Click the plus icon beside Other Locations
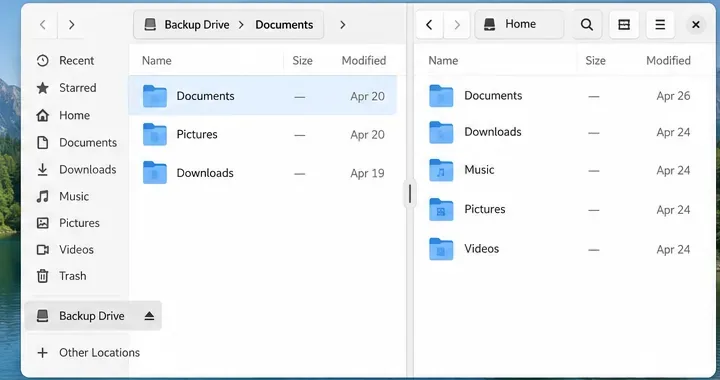This screenshot has width=720, height=380. click(x=42, y=352)
